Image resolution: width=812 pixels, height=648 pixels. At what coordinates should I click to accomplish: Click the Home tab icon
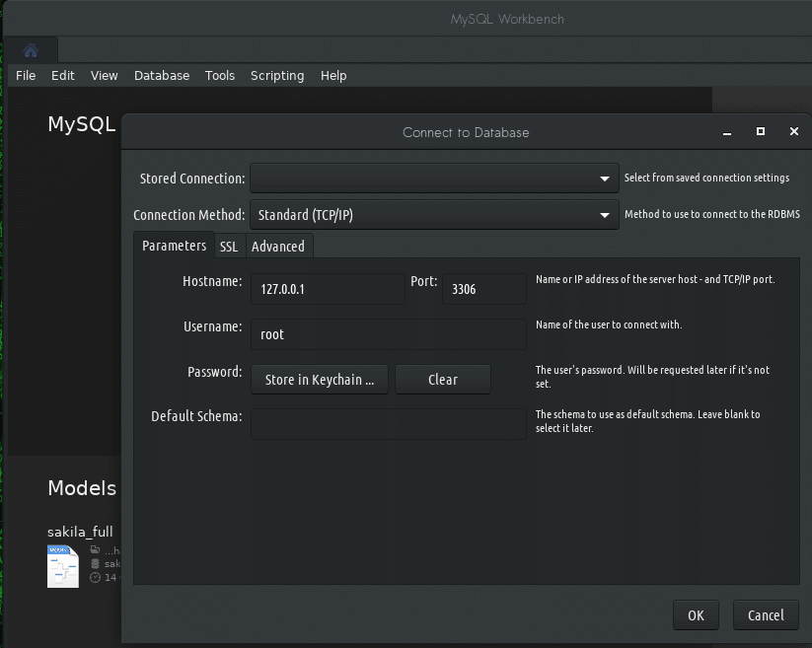click(x=30, y=49)
